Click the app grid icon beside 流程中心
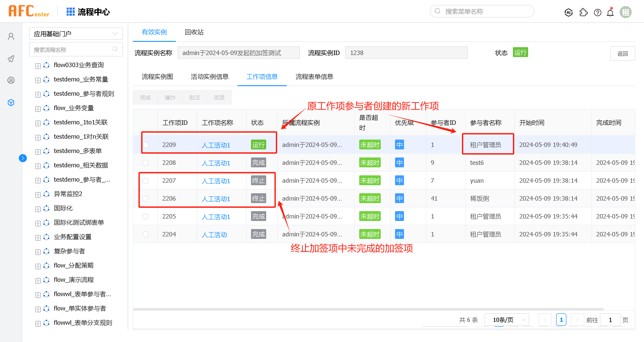The height and width of the screenshot is (342, 644). [70, 12]
